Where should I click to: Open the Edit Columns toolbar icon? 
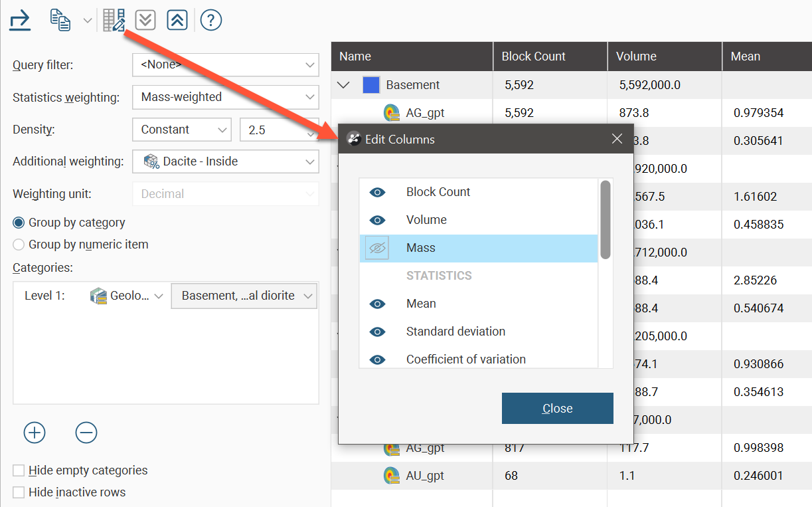114,20
